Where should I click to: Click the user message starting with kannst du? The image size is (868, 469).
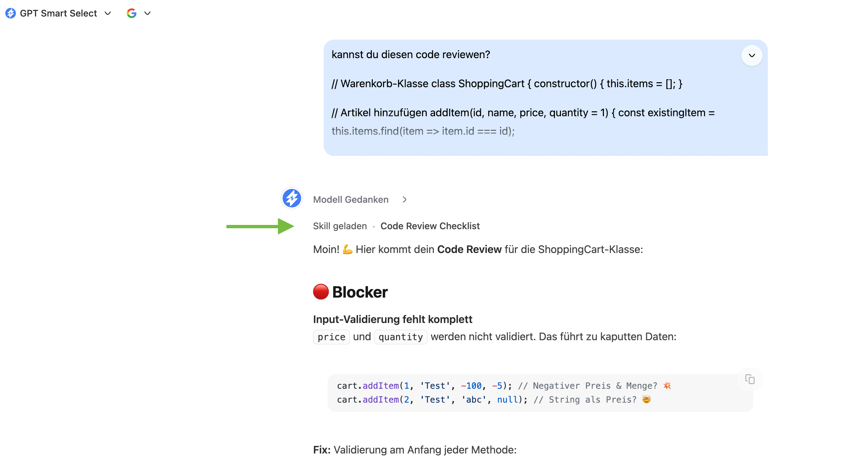coord(411,54)
